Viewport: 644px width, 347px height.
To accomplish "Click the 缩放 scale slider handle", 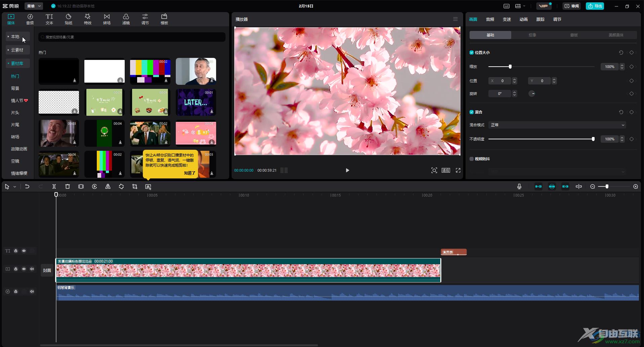I will [x=510, y=67].
